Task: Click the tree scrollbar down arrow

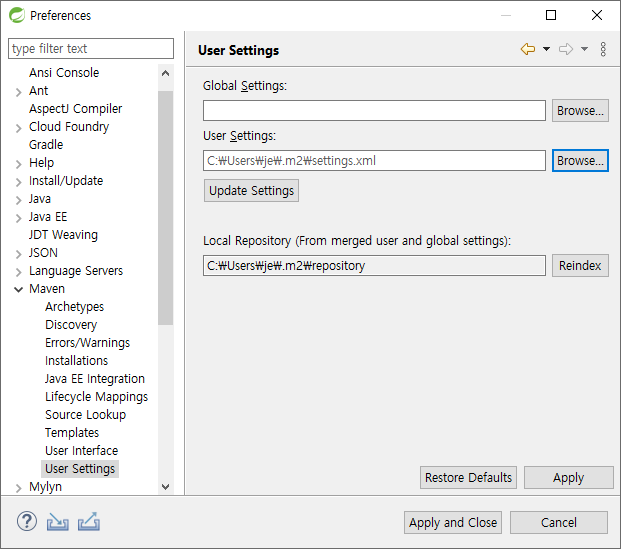Action: pyautogui.click(x=166, y=487)
